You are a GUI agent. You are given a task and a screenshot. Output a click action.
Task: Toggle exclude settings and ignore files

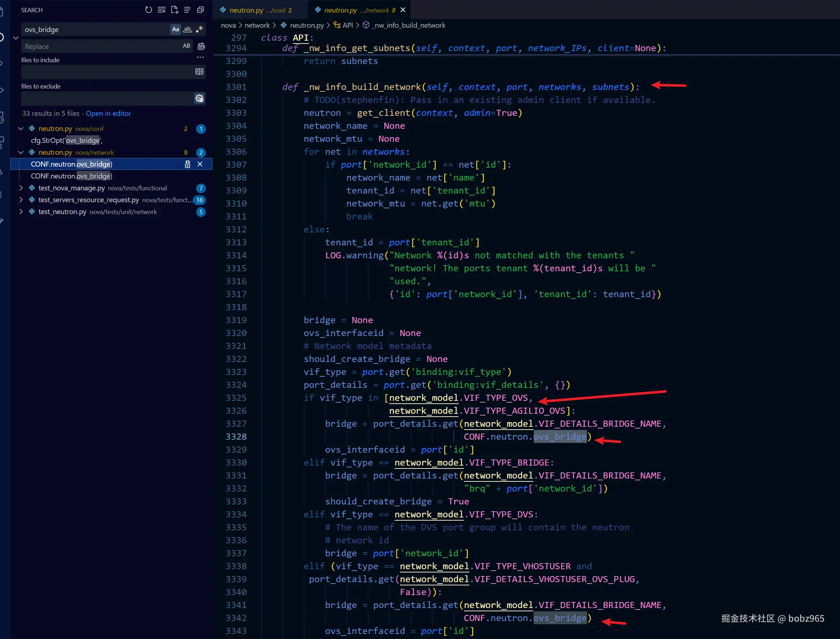(199, 99)
